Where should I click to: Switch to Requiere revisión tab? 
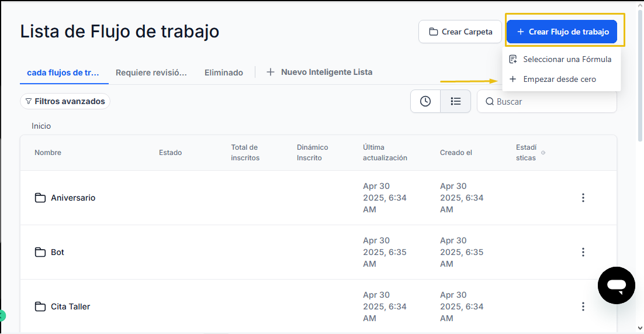[151, 73]
